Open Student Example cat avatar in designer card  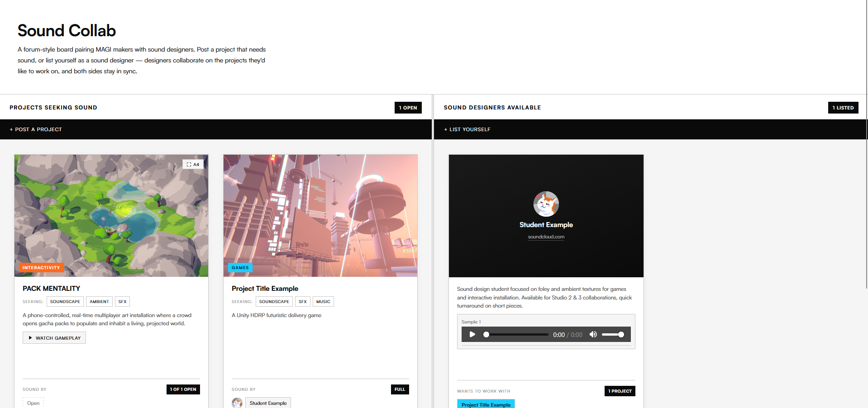click(546, 204)
